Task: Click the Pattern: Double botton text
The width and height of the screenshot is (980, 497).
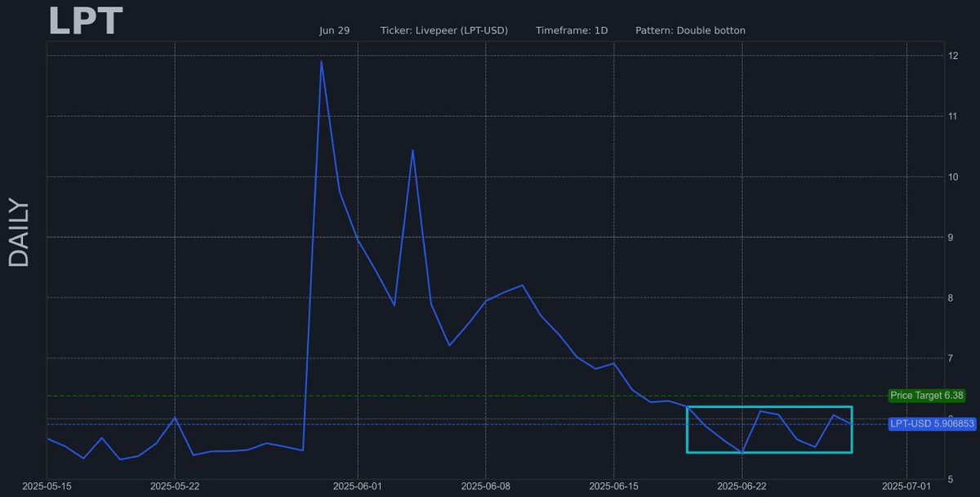Action: point(690,30)
